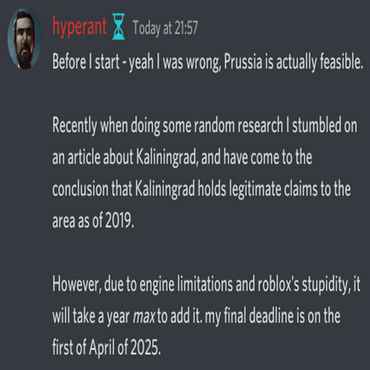Click the word 'However' starting the last paragraph
This screenshot has width=370, height=370.
(x=77, y=285)
